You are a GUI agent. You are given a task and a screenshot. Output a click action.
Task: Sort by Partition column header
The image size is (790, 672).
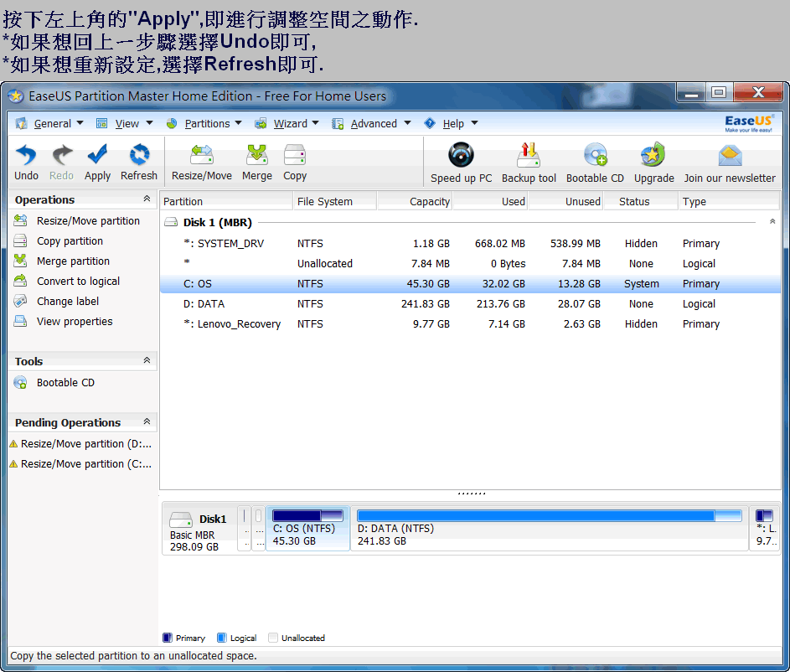tap(226, 201)
